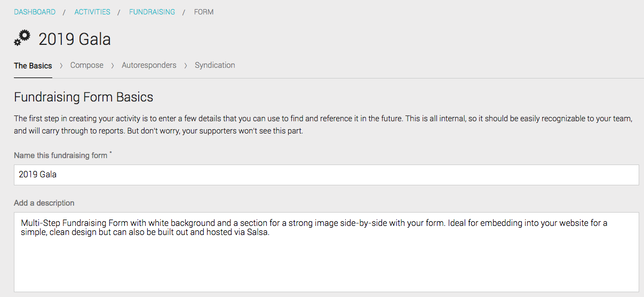Image resolution: width=644 pixels, height=297 pixels.
Task: Click the required asterisk after the form name label
Action: coord(111,153)
